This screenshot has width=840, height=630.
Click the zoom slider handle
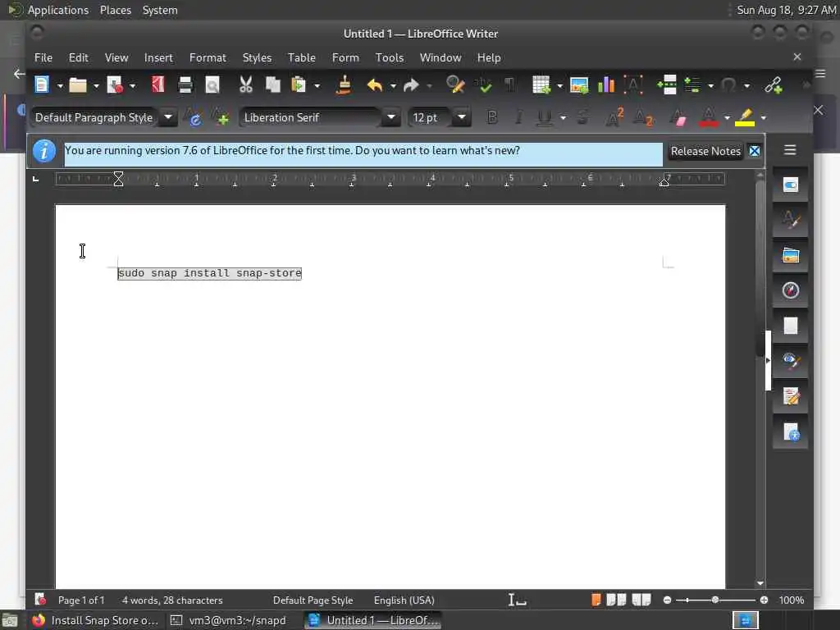click(x=714, y=600)
